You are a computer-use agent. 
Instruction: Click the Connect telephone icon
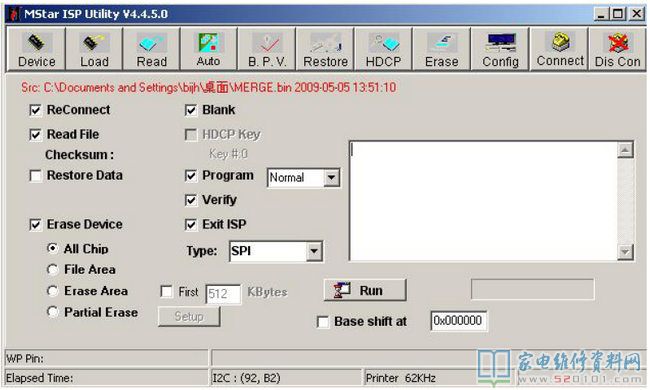(560, 42)
